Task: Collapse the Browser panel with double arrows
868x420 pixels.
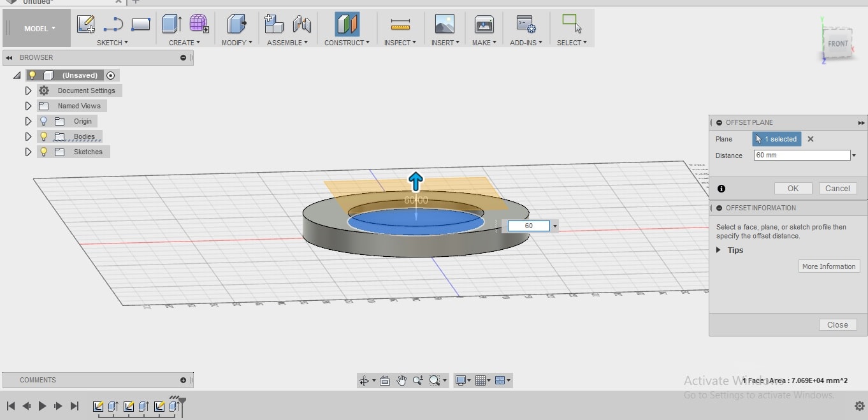Action: [9, 57]
